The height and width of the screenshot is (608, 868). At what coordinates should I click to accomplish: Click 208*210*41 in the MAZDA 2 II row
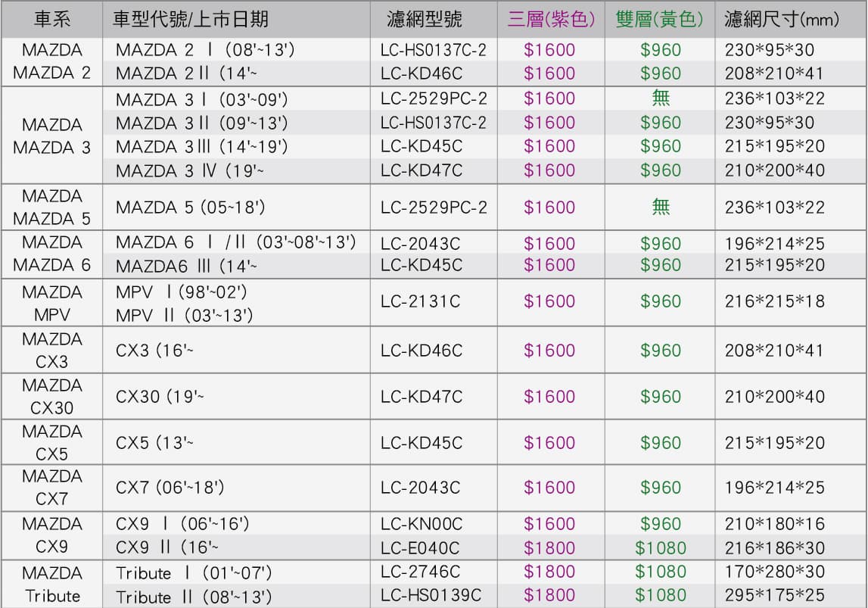point(774,73)
